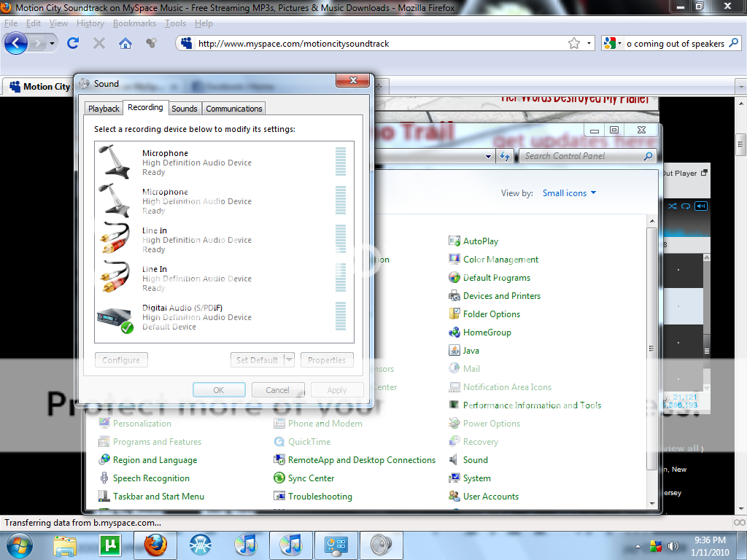Screen dimensions: 747x560
Task: Open the Bookmarks menu in Firefox
Action: 134,23
